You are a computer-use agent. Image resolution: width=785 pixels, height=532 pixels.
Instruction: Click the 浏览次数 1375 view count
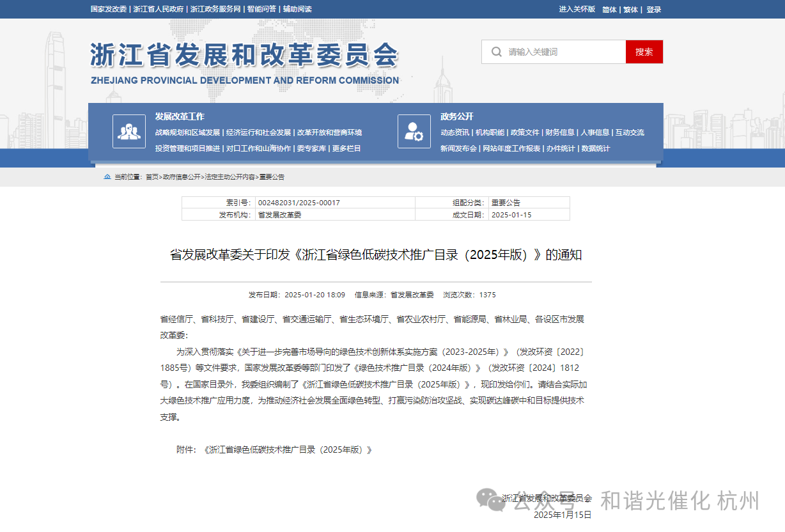pos(469,295)
